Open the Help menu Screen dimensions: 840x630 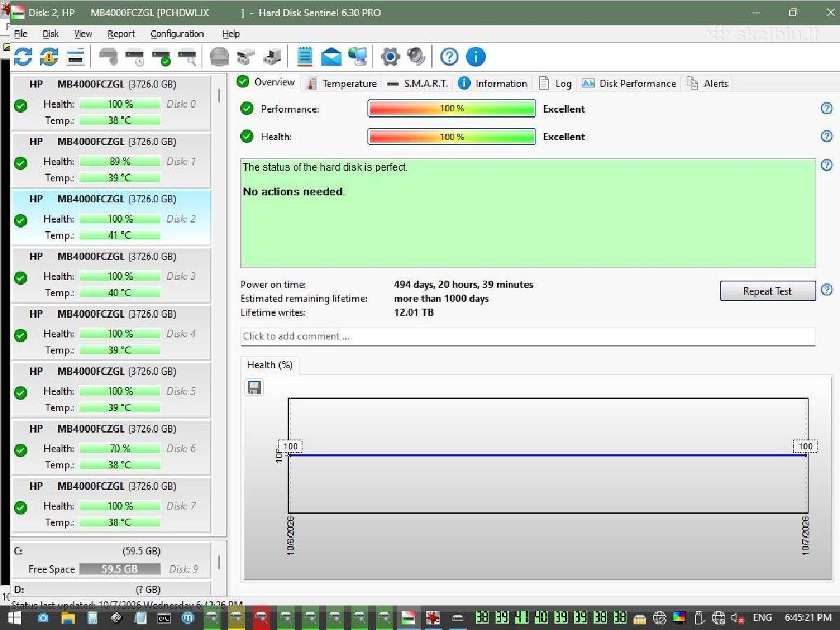tap(231, 34)
